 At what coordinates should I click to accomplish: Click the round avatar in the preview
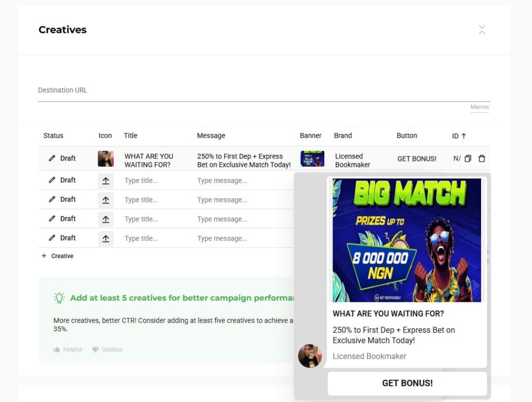point(310,356)
